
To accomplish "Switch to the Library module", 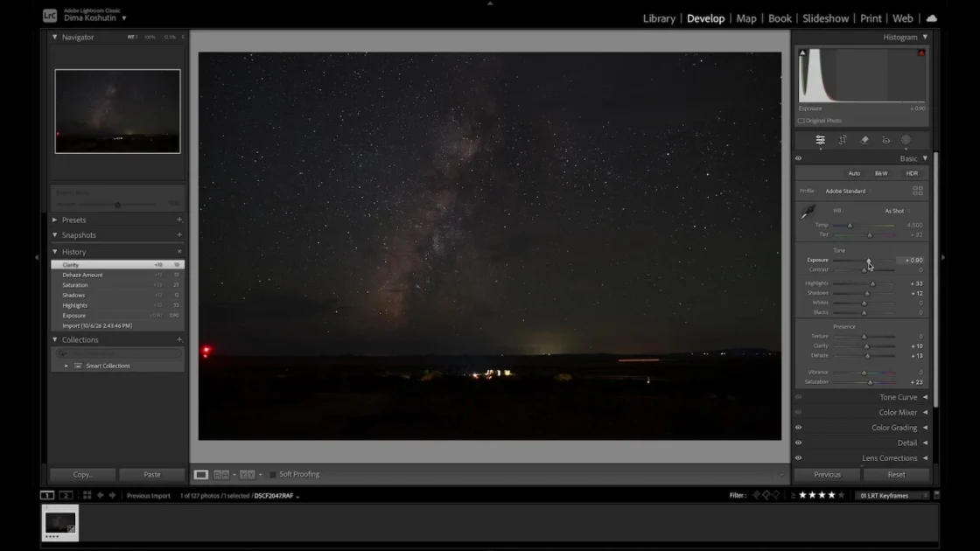I will (x=659, y=18).
